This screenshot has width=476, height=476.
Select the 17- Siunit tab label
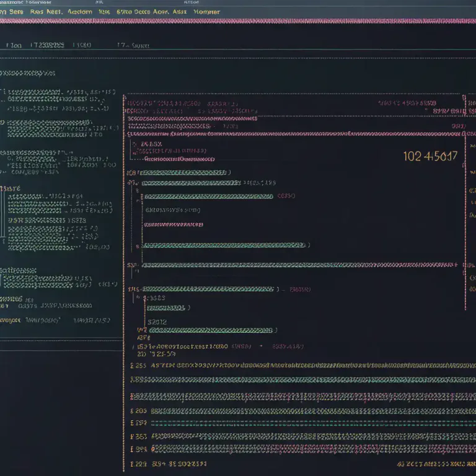click(133, 45)
